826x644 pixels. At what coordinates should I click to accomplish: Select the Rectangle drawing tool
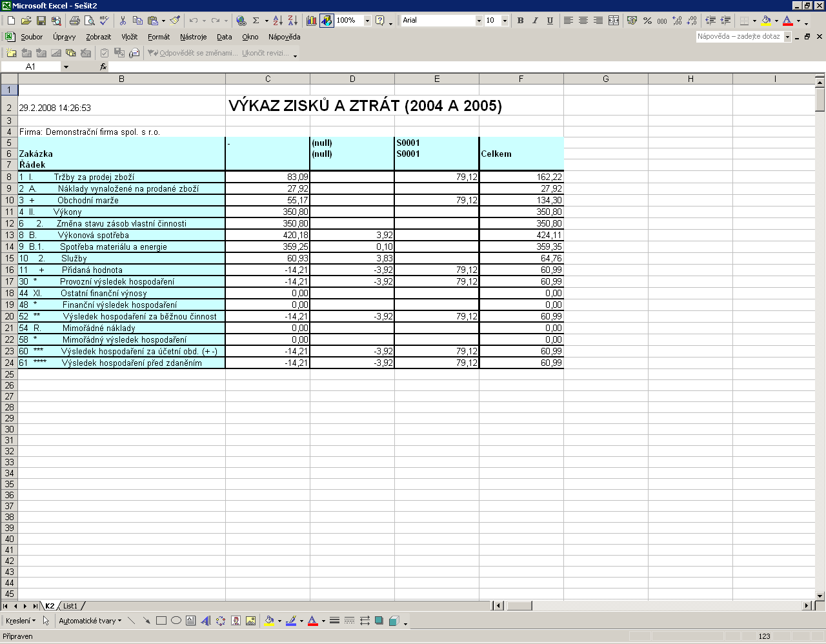click(x=161, y=621)
